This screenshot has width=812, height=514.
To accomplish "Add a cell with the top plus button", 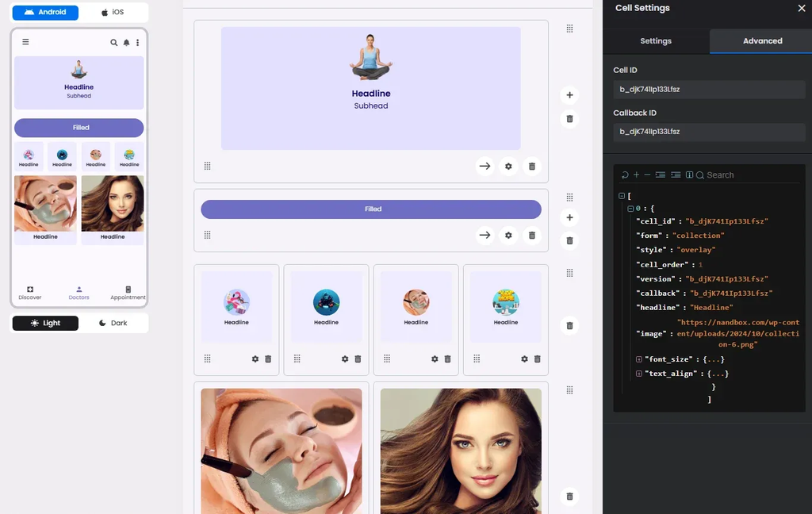I will tap(569, 95).
